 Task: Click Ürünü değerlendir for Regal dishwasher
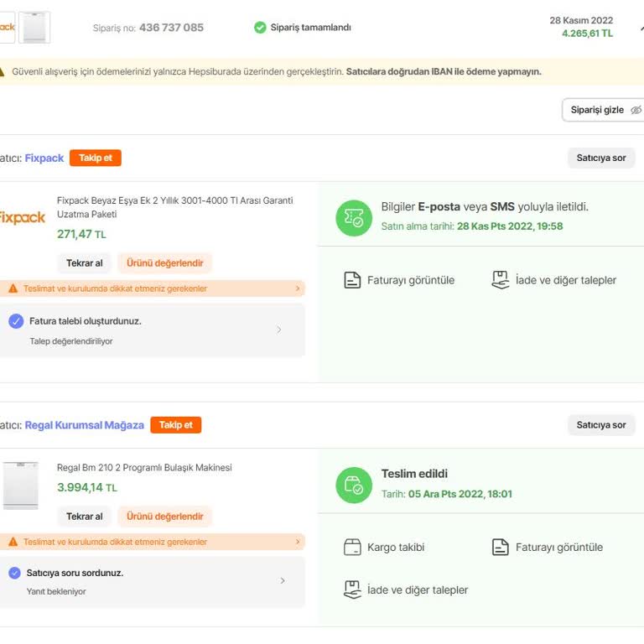pos(164,517)
